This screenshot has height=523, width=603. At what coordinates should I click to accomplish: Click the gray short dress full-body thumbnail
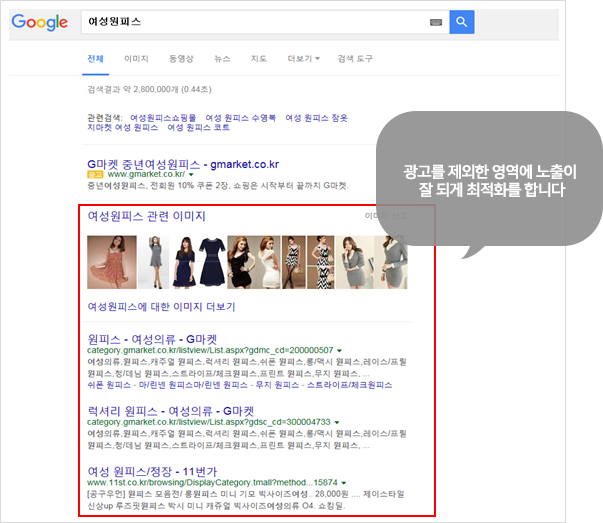coord(154,262)
